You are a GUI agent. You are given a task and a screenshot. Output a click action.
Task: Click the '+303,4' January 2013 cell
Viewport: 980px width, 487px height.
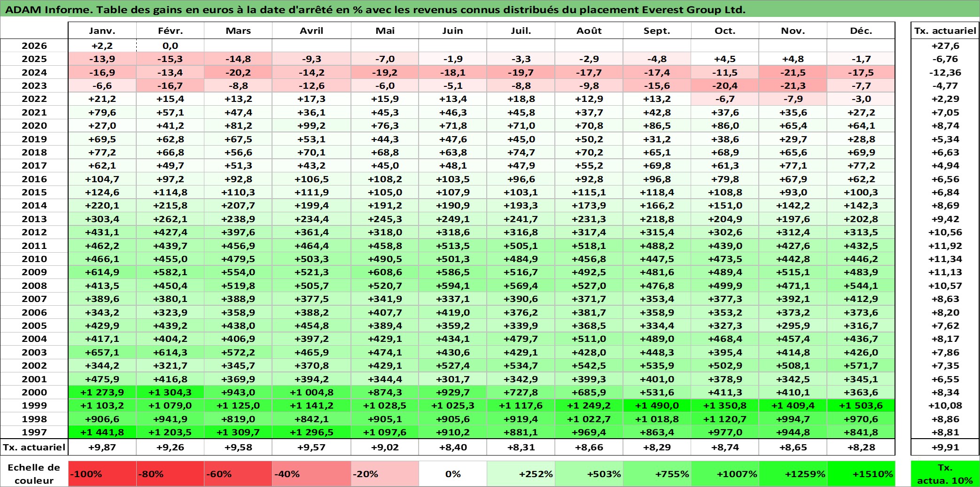click(102, 219)
